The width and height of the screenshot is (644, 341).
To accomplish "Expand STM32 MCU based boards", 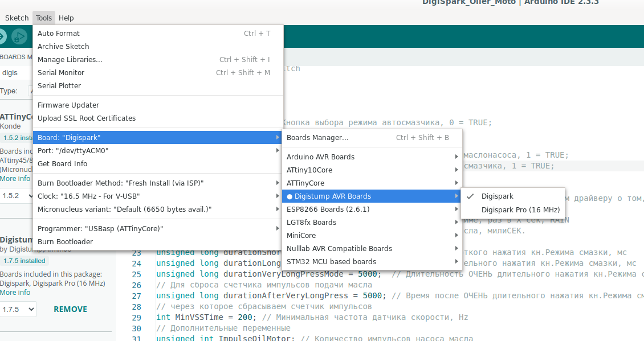I will pos(372,262).
